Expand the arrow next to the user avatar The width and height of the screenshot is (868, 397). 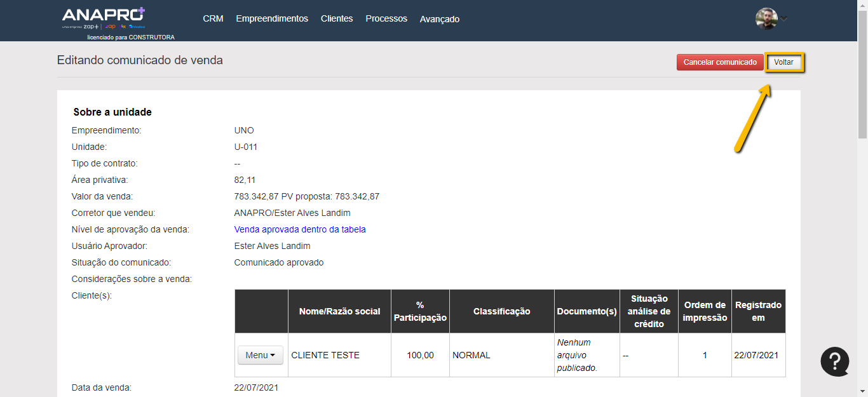784,18
